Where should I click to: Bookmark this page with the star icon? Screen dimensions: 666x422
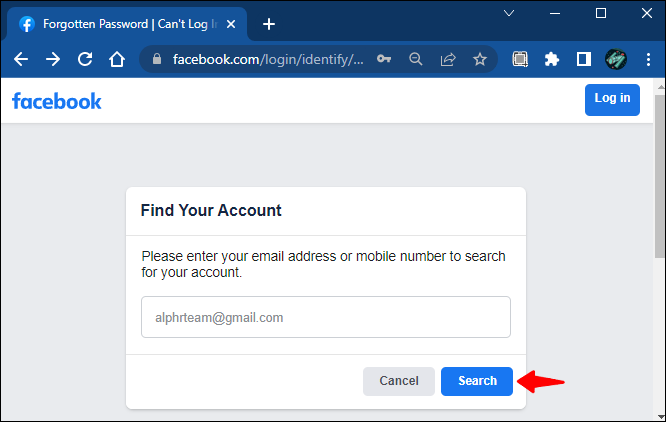coord(480,59)
